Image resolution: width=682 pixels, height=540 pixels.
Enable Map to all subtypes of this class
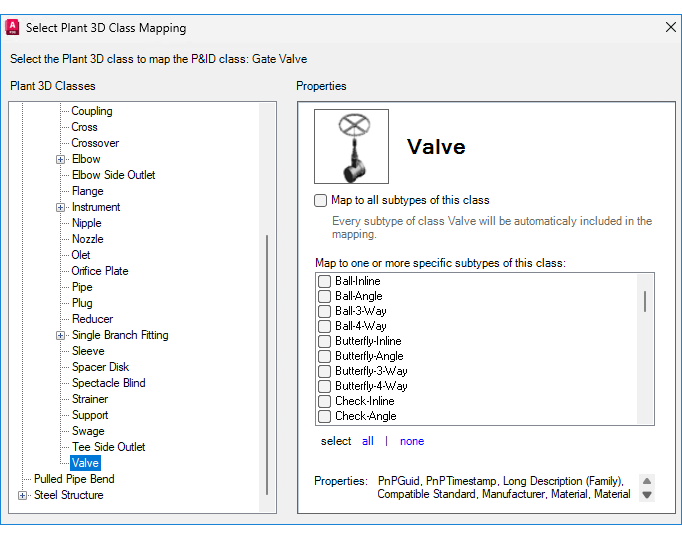pos(321,200)
